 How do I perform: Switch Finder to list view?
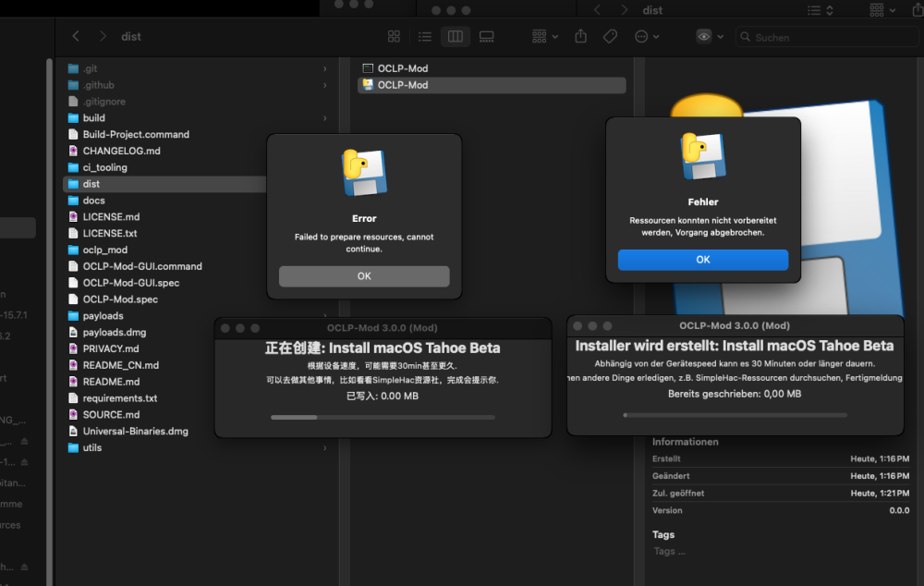click(x=425, y=37)
